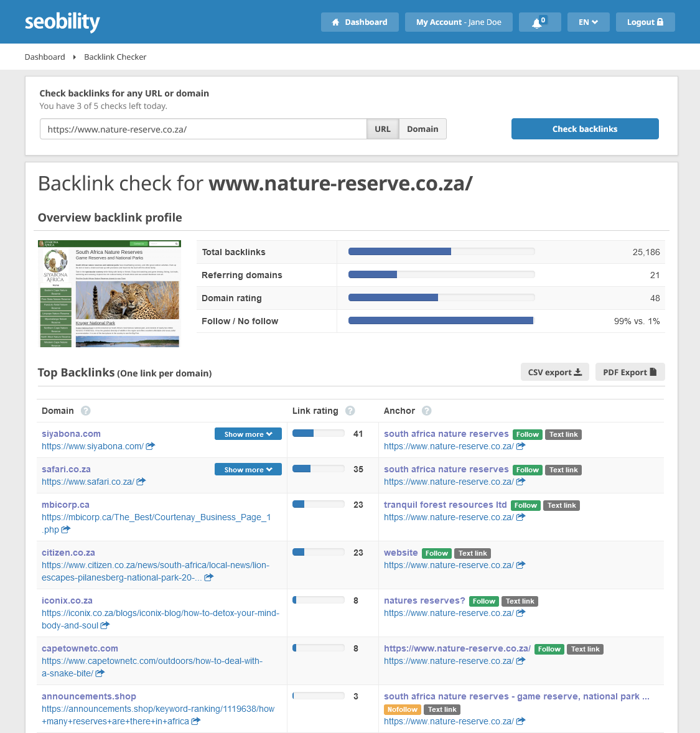Click the Total backlinks progress bar
The height and width of the screenshot is (733, 700).
[x=441, y=251]
